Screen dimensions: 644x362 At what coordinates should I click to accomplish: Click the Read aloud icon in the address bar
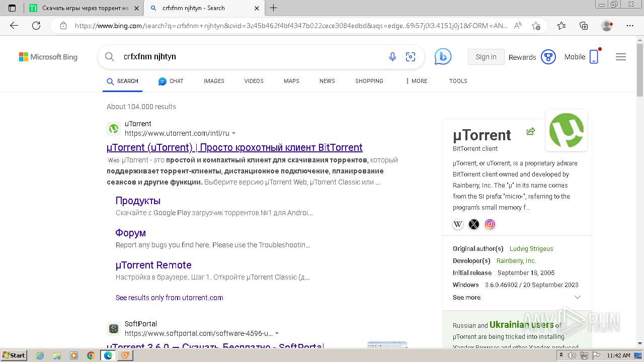pos(518,26)
